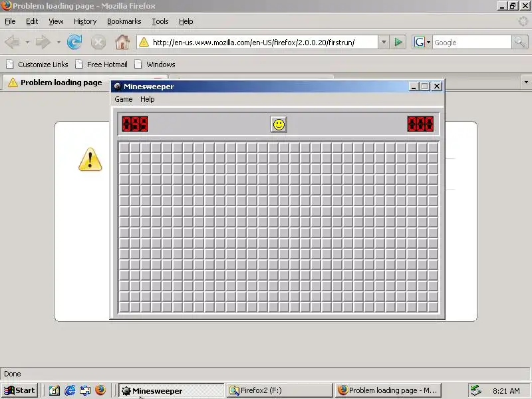Click the Firefox Home button
The width and height of the screenshot is (532, 399).
pyautogui.click(x=122, y=42)
